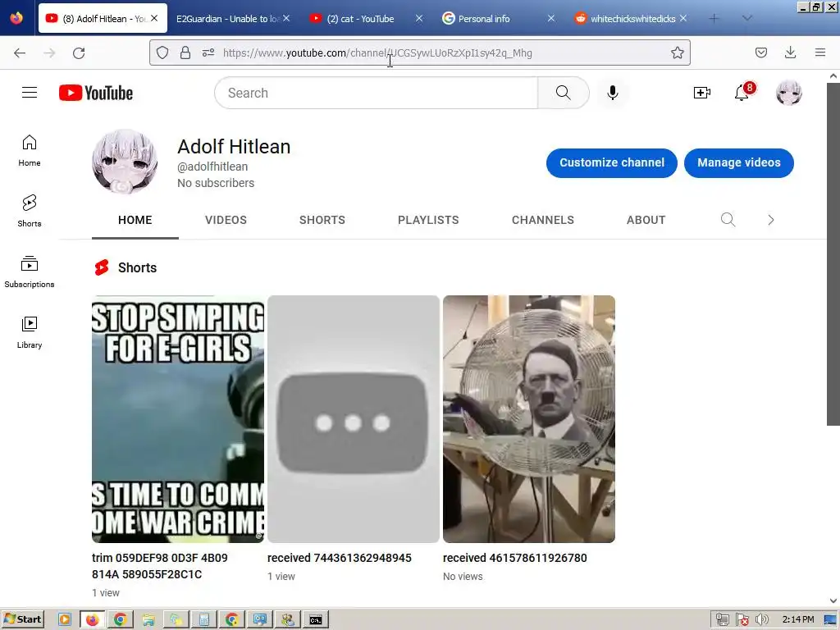Switch to the VIDEOS channel tab

[x=226, y=220]
